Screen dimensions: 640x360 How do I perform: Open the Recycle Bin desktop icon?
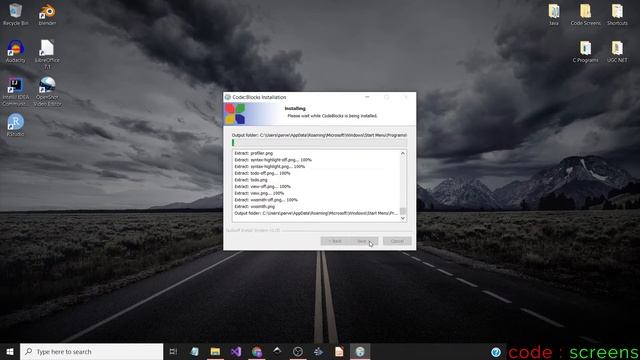pyautogui.click(x=16, y=14)
